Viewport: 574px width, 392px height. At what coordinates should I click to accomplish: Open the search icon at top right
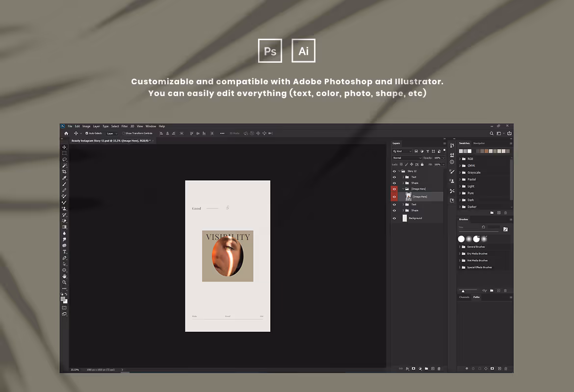[492, 133]
